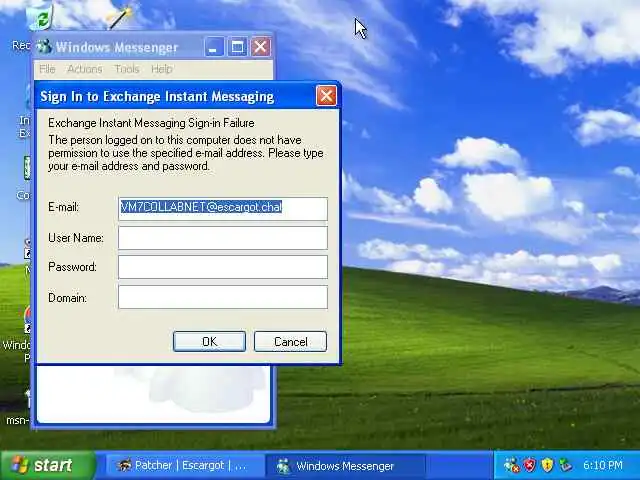The image size is (640, 480).
Task: Switch to Patcher Escargot taskbar button
Action: (x=182, y=465)
